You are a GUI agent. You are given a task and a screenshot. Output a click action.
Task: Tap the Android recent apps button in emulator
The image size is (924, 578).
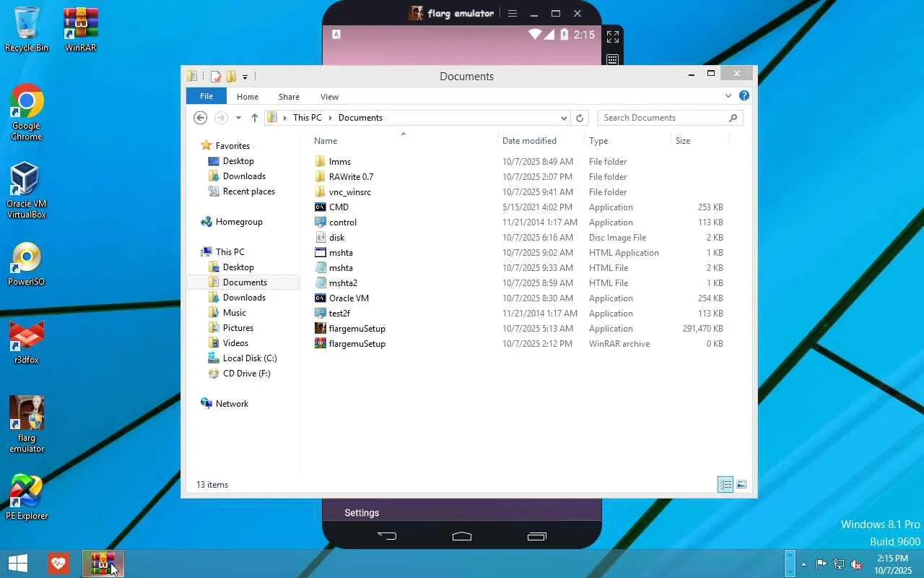click(x=536, y=536)
